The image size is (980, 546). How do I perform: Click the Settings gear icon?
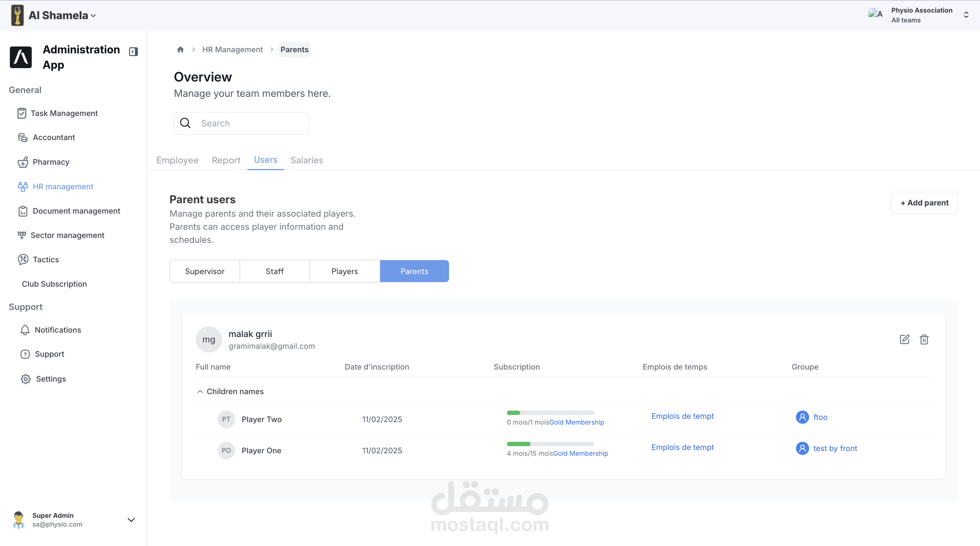(x=25, y=379)
